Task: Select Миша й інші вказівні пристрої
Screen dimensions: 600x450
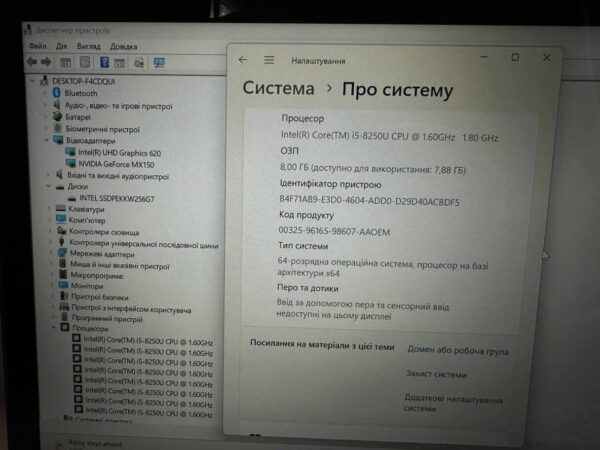Action: click(119, 265)
